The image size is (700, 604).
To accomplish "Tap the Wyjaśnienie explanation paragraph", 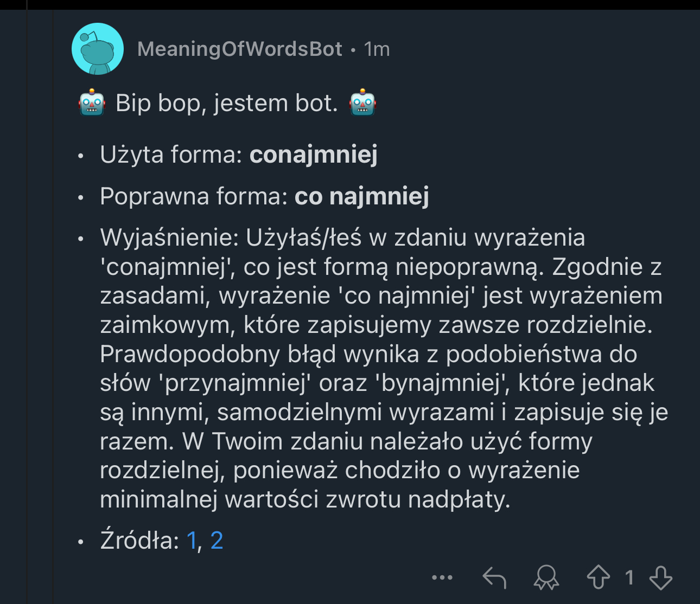I will pyautogui.click(x=380, y=369).
